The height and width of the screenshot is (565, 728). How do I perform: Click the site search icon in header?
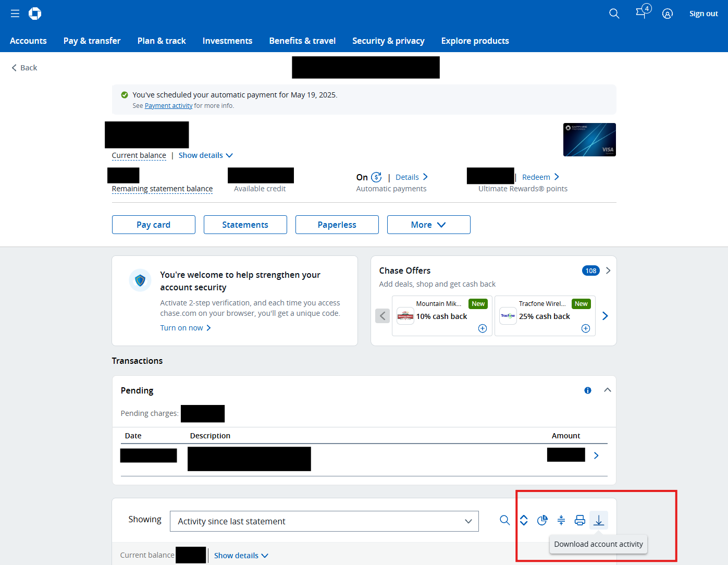[614, 14]
